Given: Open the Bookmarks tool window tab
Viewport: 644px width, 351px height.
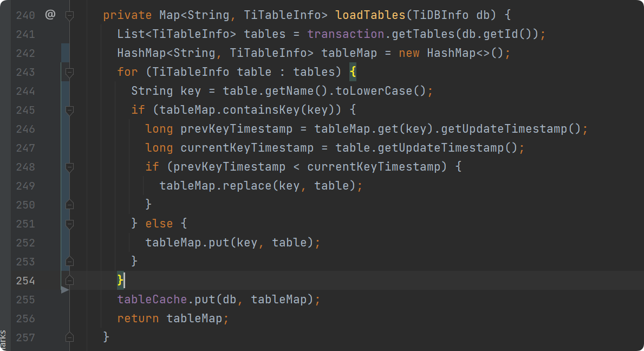Looking at the screenshot, I should pyautogui.click(x=3, y=340).
